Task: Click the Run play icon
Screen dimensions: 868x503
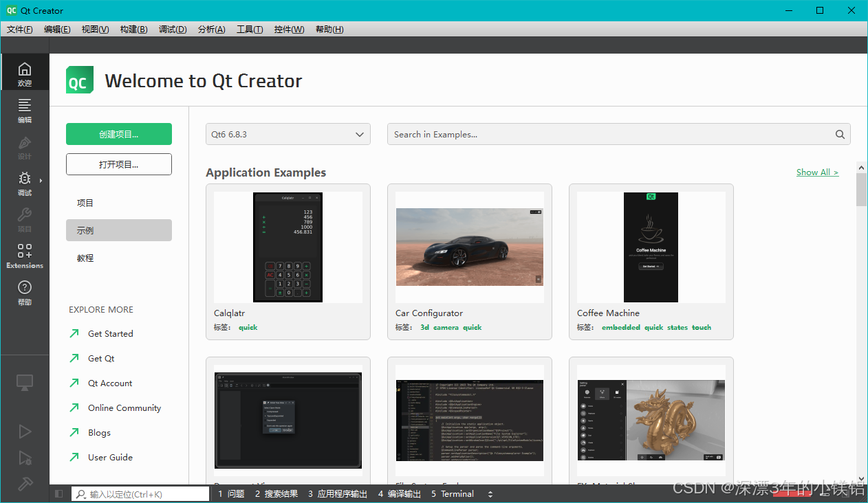Action: (25, 432)
